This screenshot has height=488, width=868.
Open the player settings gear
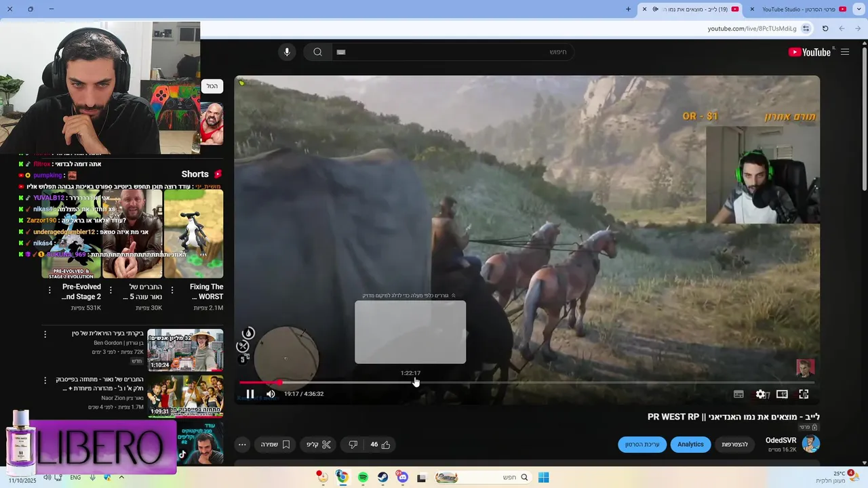pos(760,394)
